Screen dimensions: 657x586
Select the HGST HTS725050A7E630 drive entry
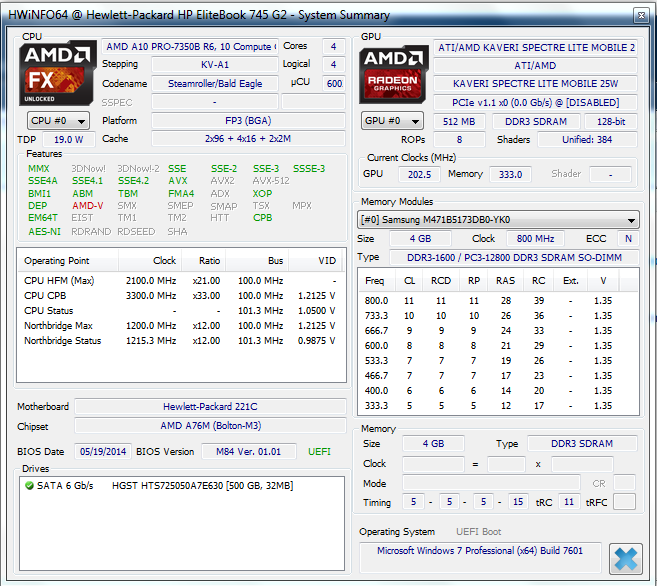[190, 486]
